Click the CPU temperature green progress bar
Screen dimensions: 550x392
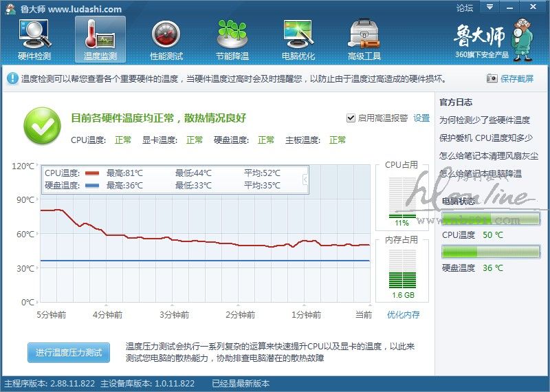[x=491, y=219]
